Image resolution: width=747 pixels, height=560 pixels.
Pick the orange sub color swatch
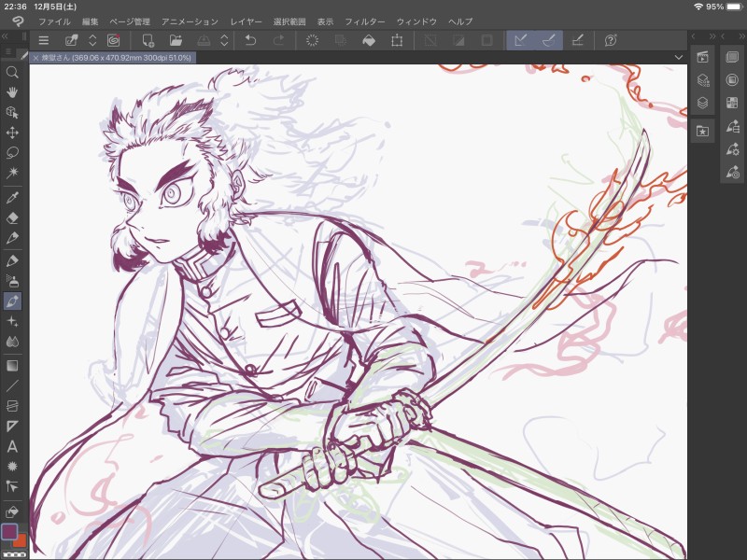click(x=20, y=541)
